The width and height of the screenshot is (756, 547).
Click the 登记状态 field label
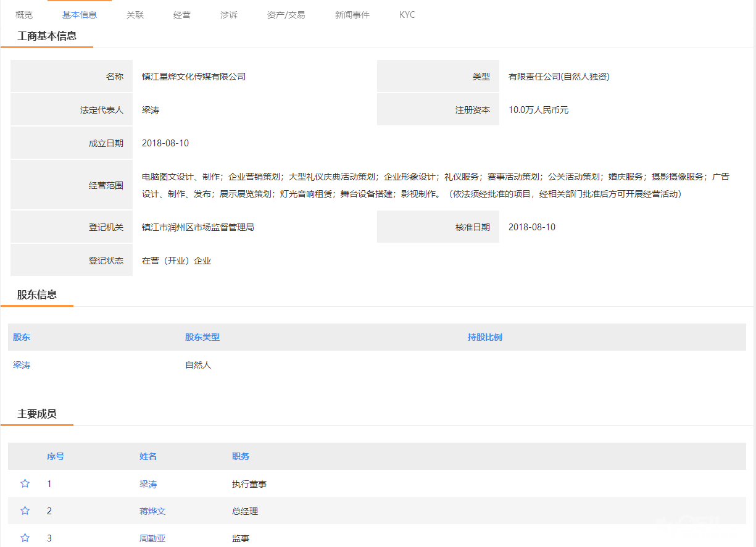tap(106, 261)
